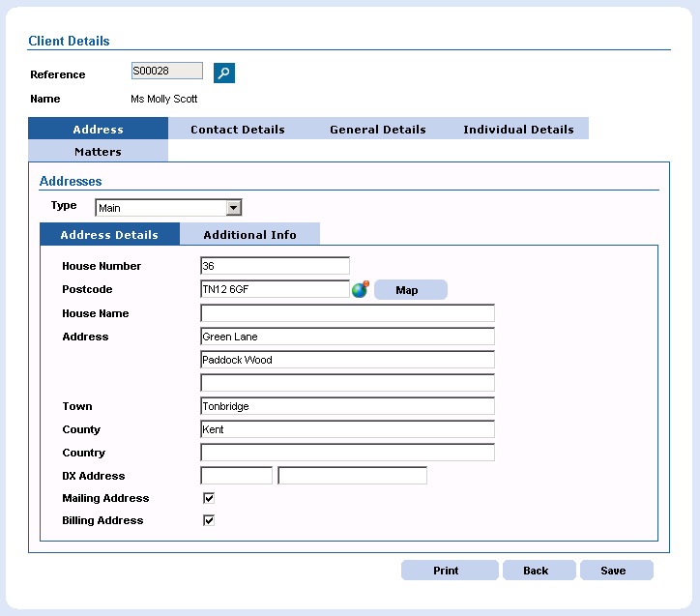
Task: Click the second longer DX Address field
Action: (x=352, y=476)
